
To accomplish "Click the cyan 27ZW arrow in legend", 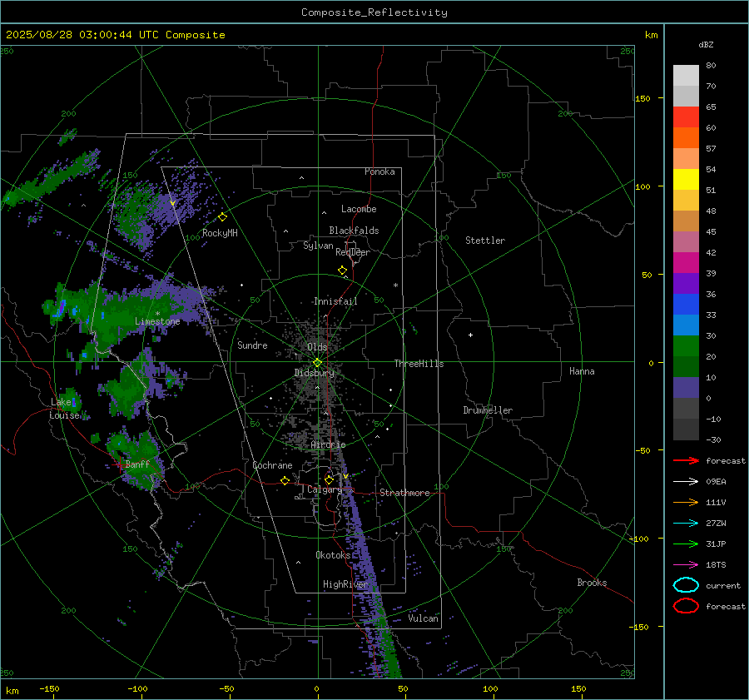I will [686, 524].
